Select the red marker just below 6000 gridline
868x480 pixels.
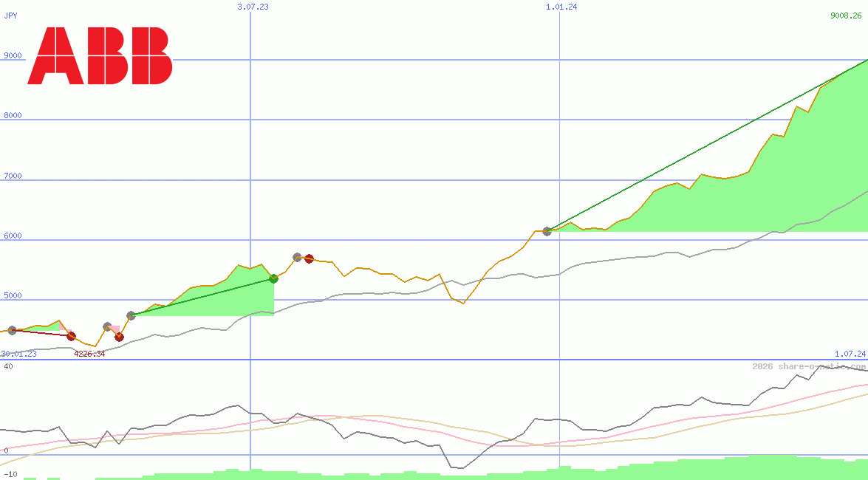[x=309, y=258]
